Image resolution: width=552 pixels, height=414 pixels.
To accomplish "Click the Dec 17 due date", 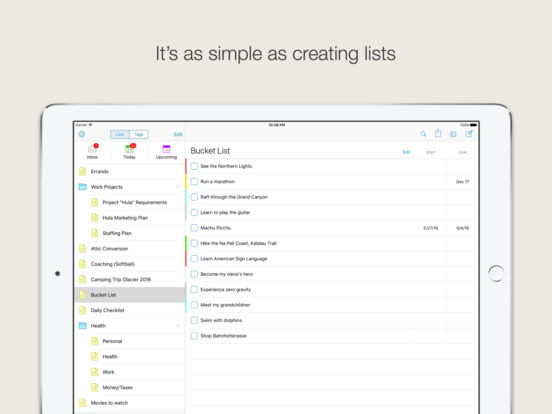I will [463, 182].
